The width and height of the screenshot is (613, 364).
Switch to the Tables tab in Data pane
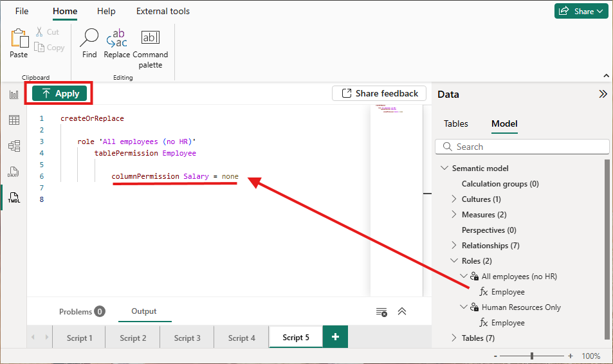(x=456, y=123)
